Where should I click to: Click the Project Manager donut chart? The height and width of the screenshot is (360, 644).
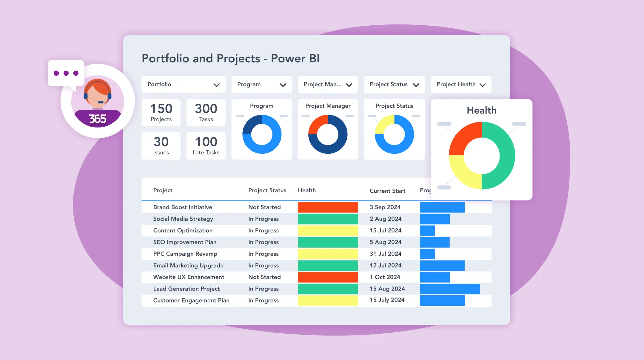[x=327, y=134]
